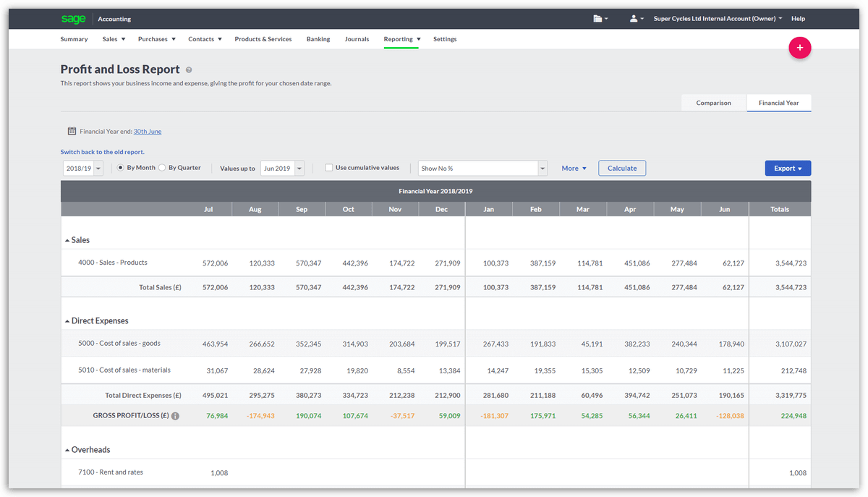The height and width of the screenshot is (497, 868).
Task: Click Switch back to the old report link
Action: click(102, 152)
